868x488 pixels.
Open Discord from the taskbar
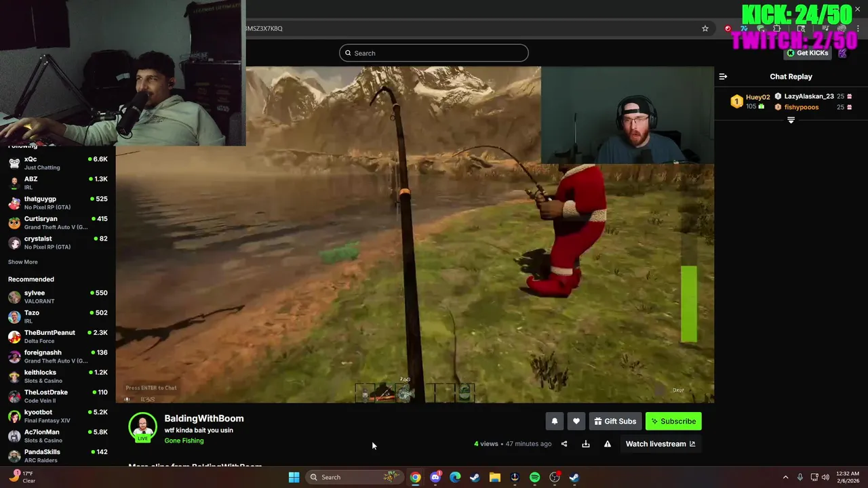click(x=435, y=477)
